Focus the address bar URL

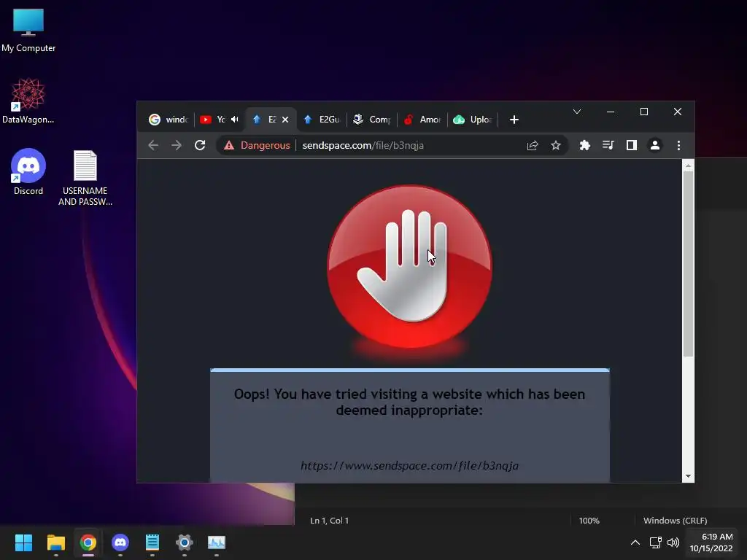[x=363, y=145]
